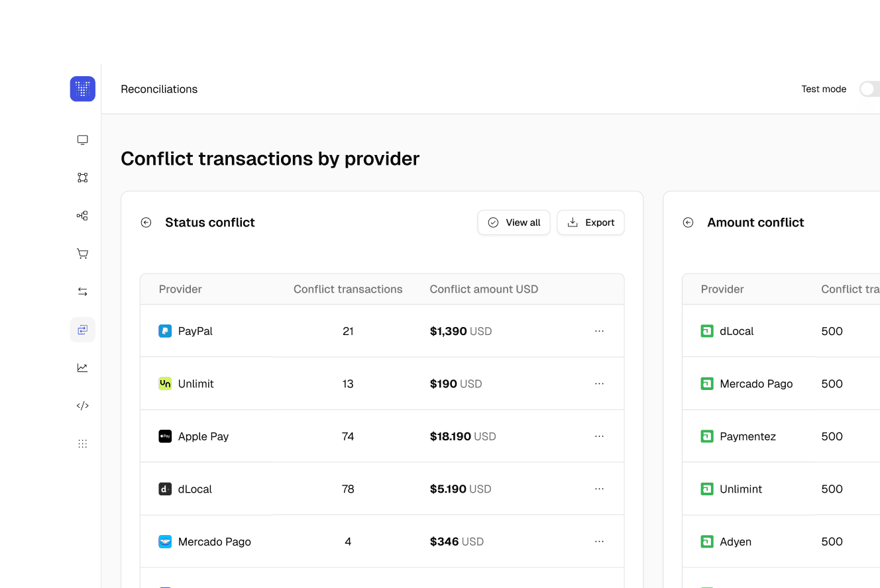
Task: Select Adyen in Amount conflict table
Action: click(736, 542)
